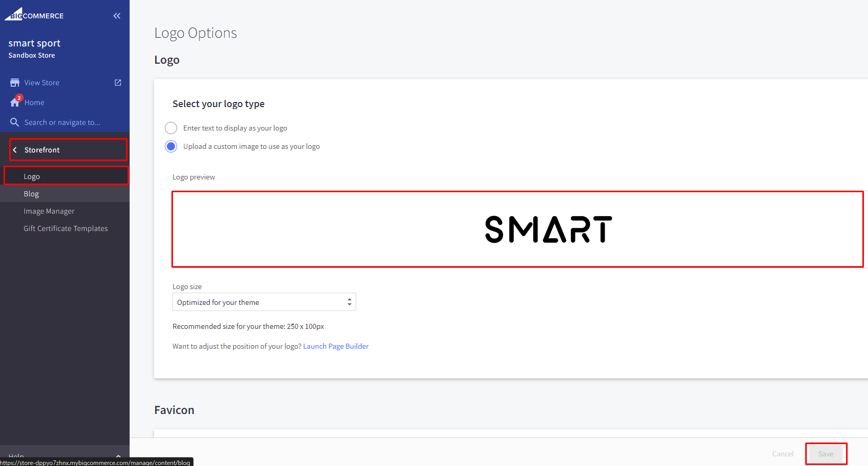
Task: Open the Logo size dropdown
Action: (x=264, y=302)
